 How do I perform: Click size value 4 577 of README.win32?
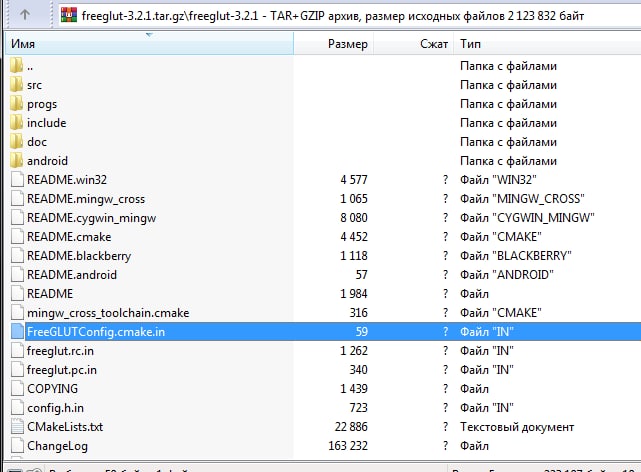pyautogui.click(x=354, y=179)
